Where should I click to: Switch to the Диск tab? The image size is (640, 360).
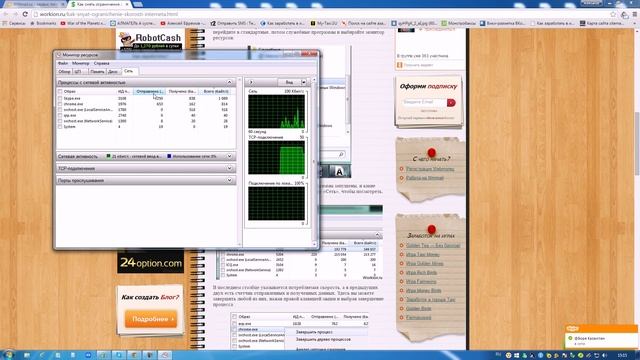113,71
